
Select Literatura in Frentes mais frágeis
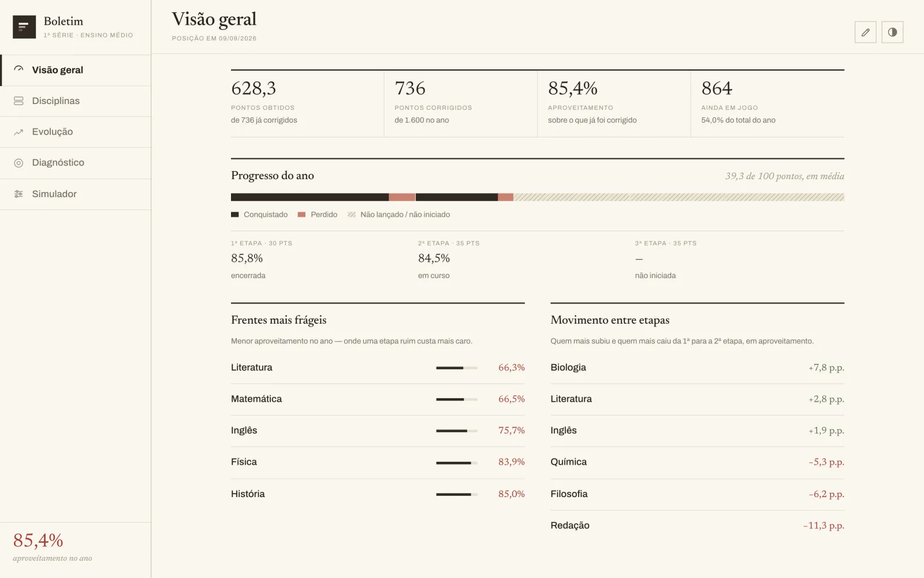(378, 368)
